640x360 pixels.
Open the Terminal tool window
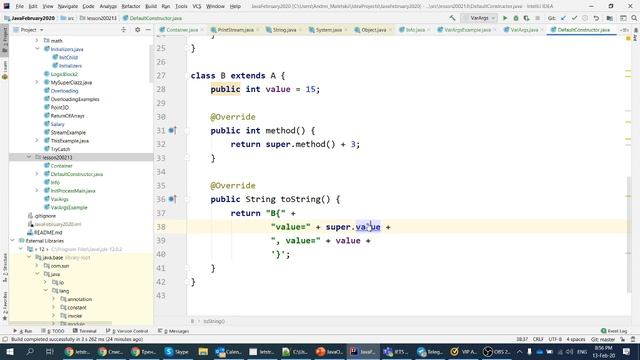coord(85,331)
